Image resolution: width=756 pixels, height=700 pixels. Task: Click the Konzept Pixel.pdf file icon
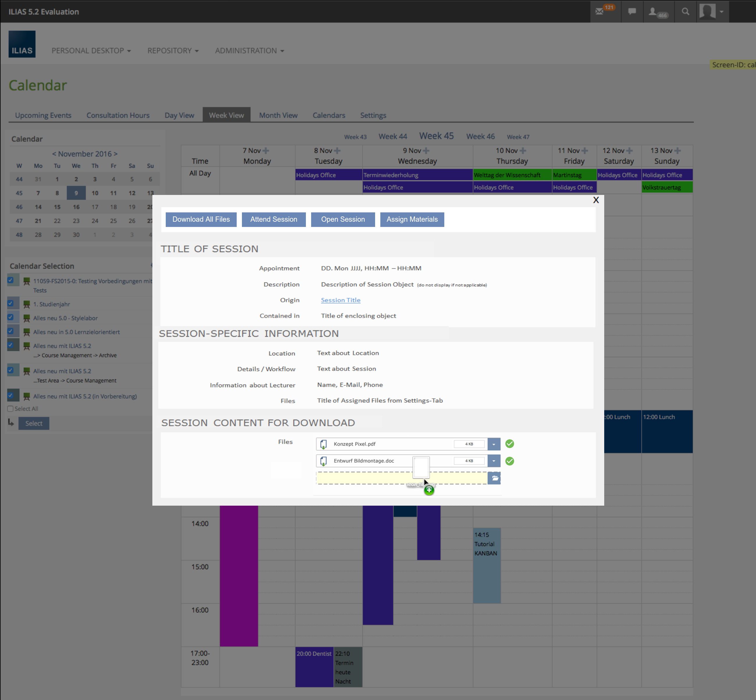click(x=323, y=444)
